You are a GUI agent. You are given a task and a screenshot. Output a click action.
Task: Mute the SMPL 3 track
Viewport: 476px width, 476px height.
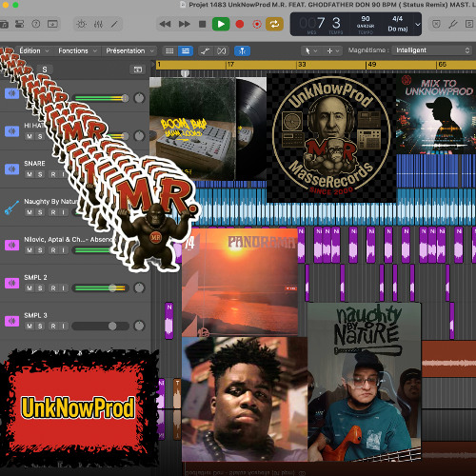[x=30, y=327]
